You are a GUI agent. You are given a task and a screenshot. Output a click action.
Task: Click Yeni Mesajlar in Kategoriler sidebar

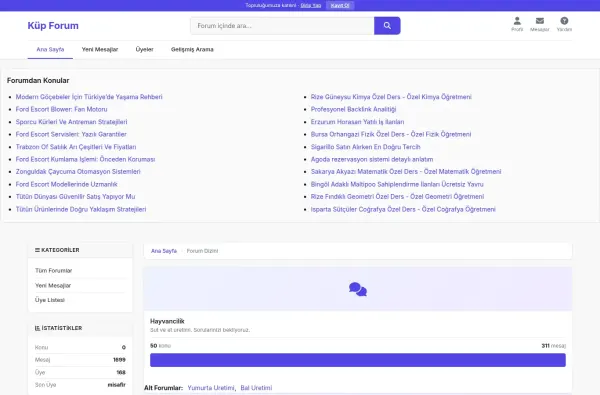tap(53, 286)
